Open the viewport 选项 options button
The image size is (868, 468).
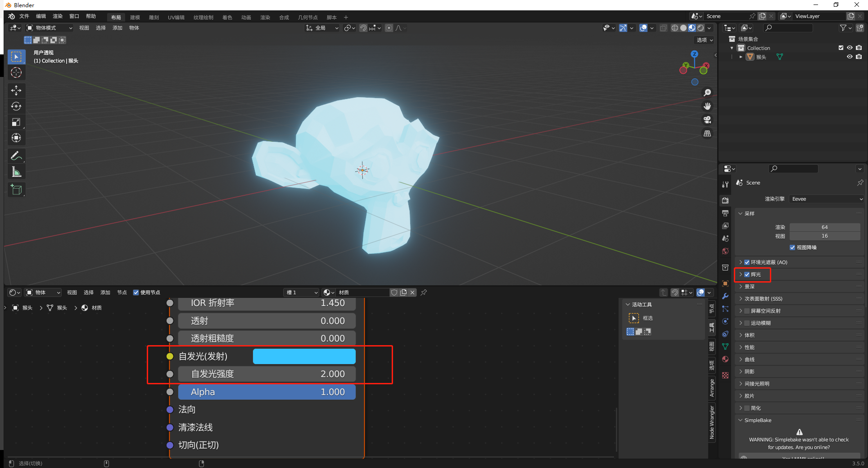tap(705, 40)
